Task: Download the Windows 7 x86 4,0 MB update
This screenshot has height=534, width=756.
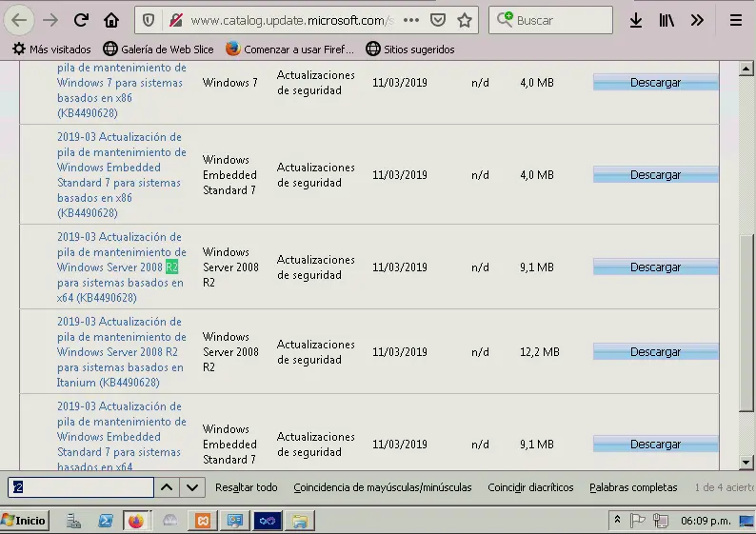Action: click(x=655, y=83)
